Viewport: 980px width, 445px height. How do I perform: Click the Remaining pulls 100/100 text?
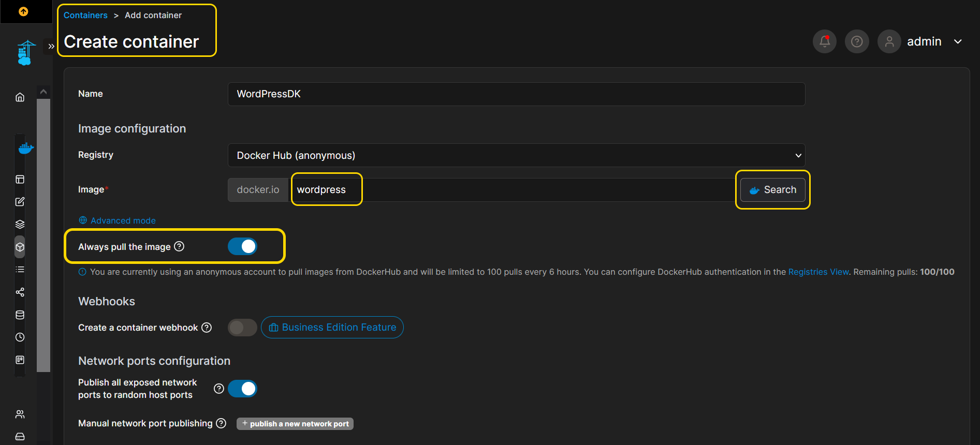(x=904, y=272)
